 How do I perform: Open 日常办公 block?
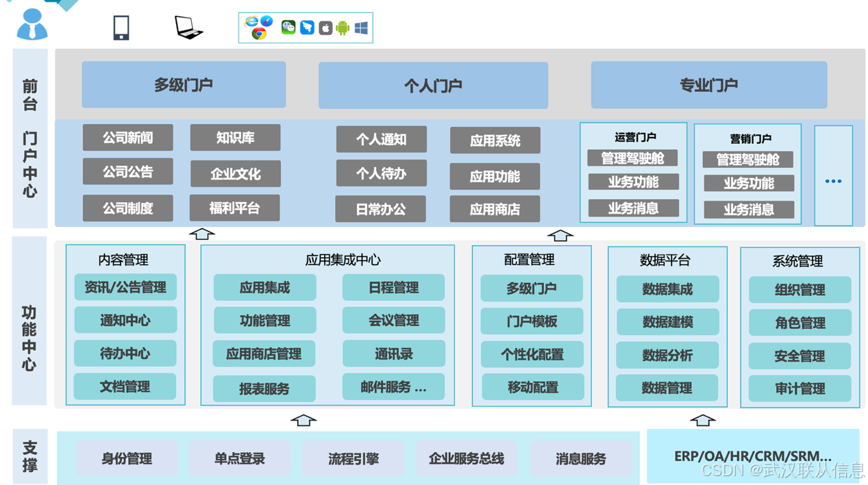pyautogui.click(x=381, y=209)
